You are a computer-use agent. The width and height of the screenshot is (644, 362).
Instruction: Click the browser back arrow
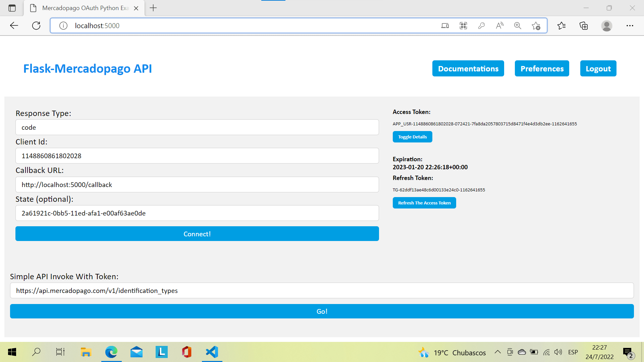14,25
